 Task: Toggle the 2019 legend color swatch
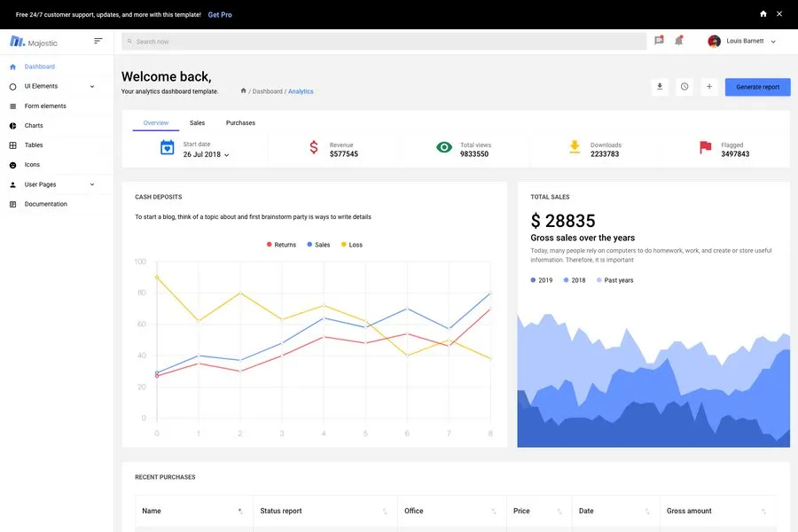click(x=533, y=280)
